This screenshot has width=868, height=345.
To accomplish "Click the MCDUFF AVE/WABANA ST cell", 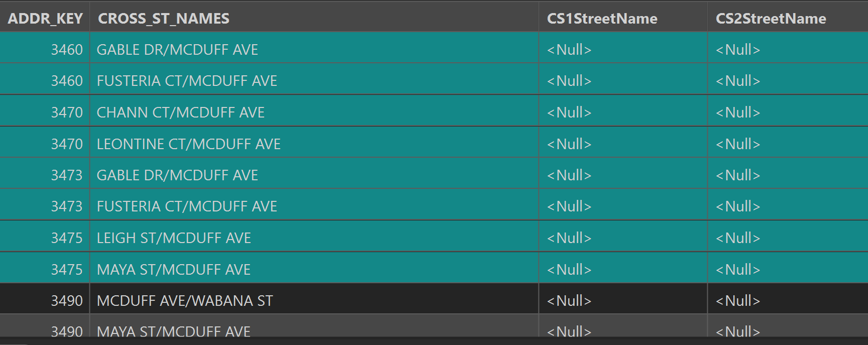I will pyautogui.click(x=184, y=301).
